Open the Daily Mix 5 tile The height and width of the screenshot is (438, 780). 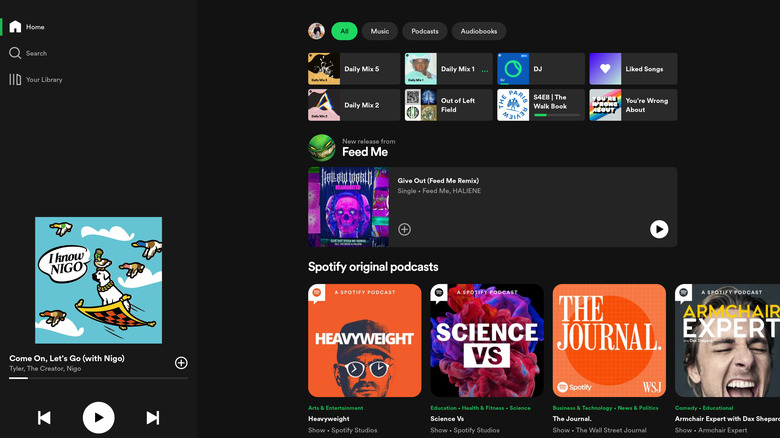354,69
